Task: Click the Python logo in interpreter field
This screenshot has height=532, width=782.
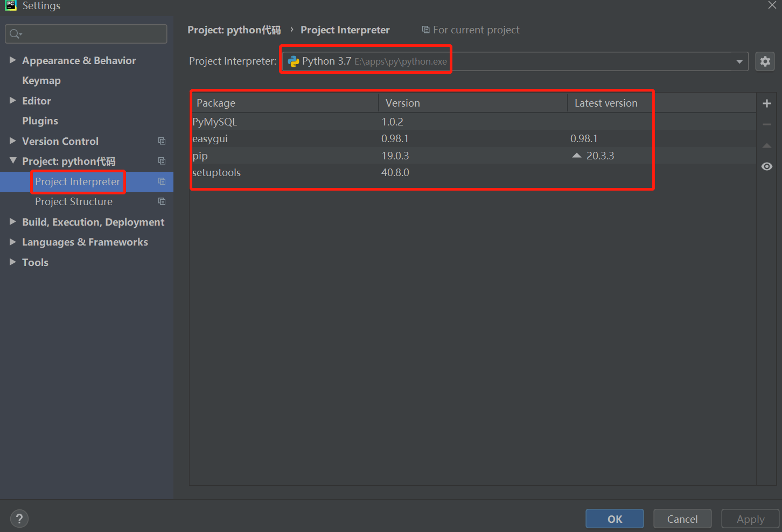Action: click(x=294, y=61)
